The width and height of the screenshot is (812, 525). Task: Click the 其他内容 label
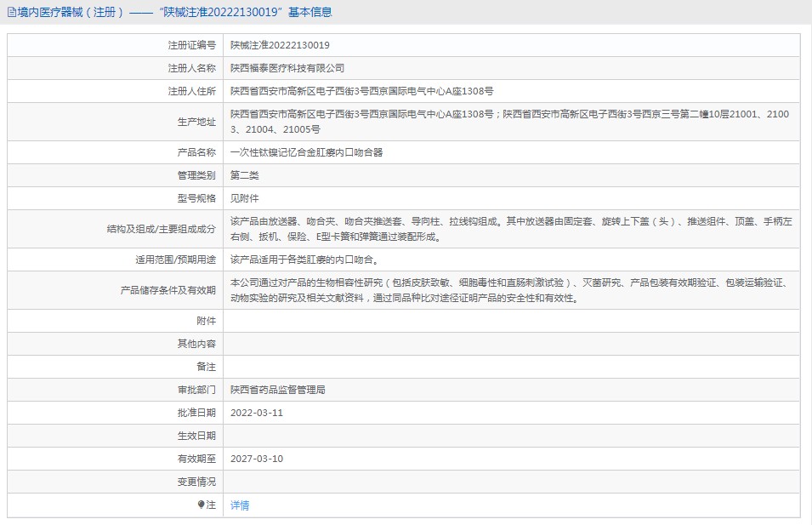tap(196, 344)
